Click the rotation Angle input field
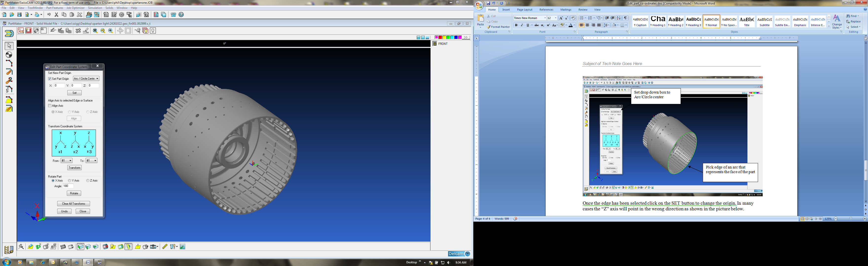The height and width of the screenshot is (266, 868). click(68, 186)
